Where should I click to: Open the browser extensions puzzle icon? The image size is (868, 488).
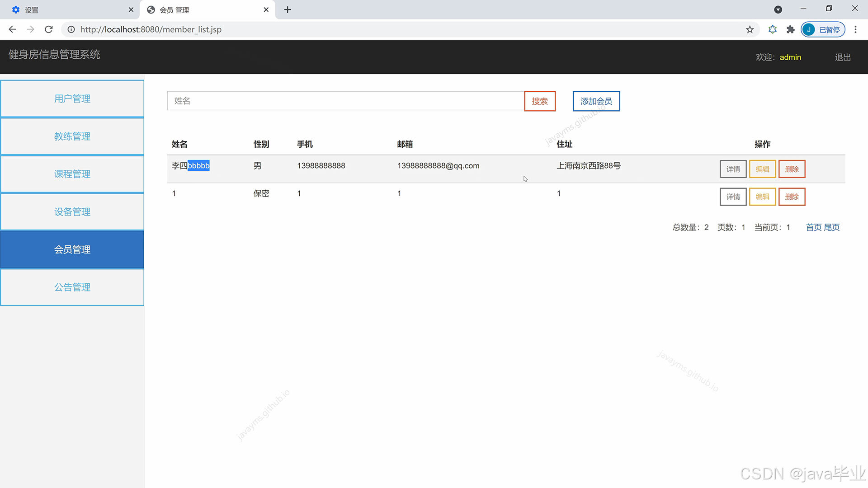point(791,29)
